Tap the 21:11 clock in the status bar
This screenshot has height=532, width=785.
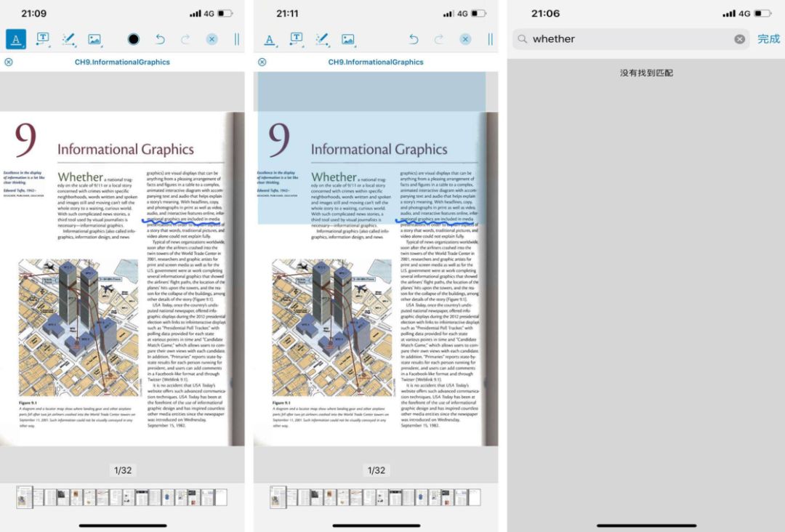[287, 14]
